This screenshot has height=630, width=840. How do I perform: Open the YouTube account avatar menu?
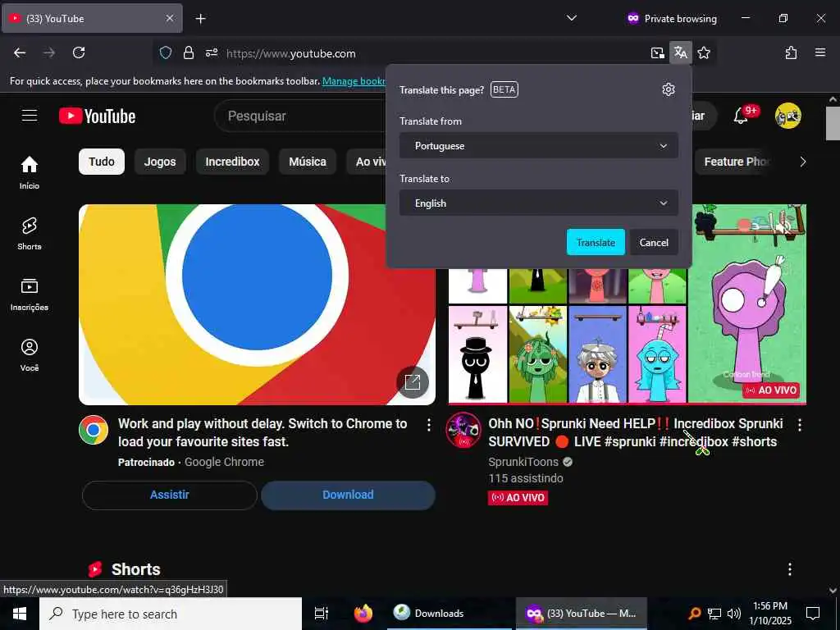point(787,115)
